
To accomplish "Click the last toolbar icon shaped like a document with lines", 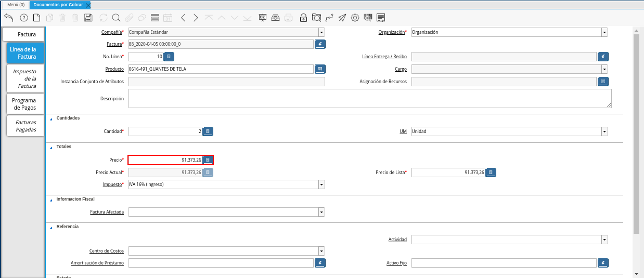I will 381,18.
